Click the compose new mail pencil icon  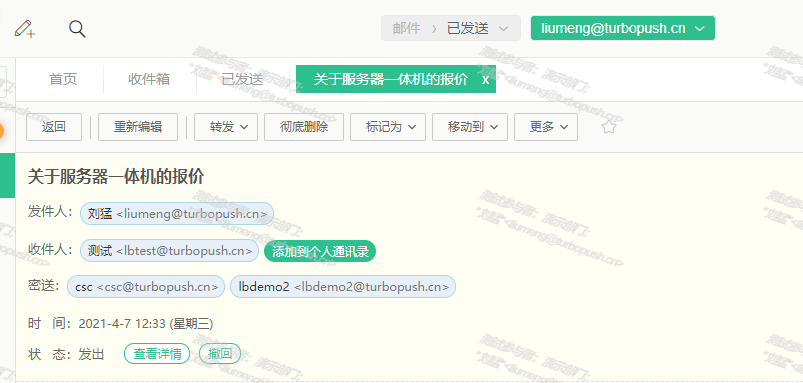click(25, 29)
